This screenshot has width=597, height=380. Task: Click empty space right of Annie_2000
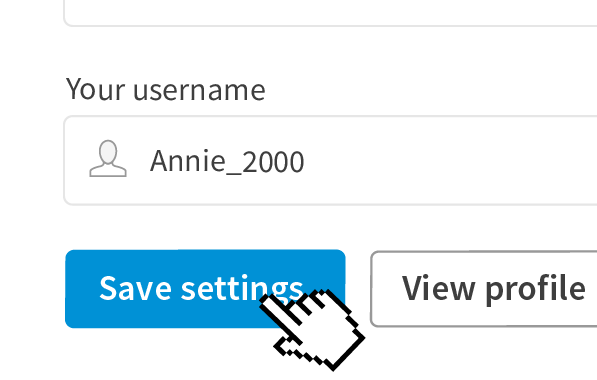click(x=449, y=161)
